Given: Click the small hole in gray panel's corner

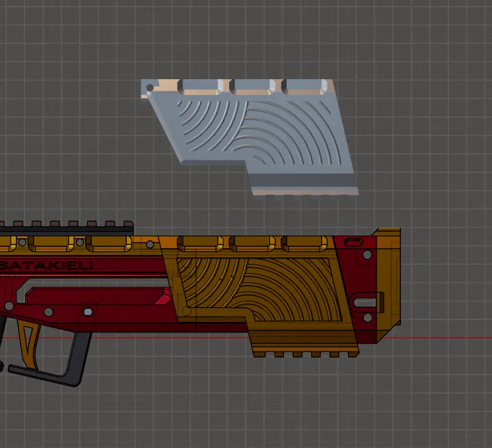Looking at the screenshot, I should [151, 87].
